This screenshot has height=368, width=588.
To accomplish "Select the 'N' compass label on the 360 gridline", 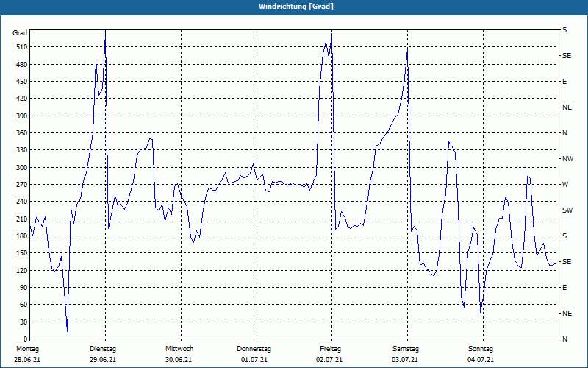I will click(x=565, y=133).
